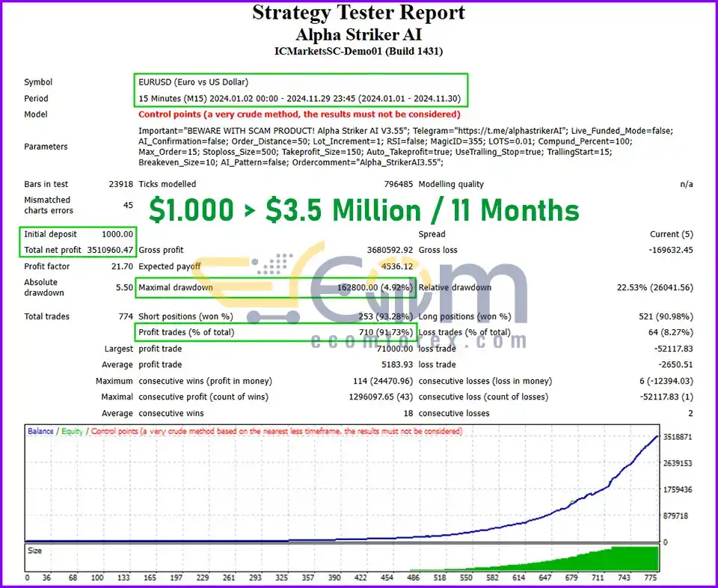Click the "Spread" label
718x588 pixels.
(432, 234)
